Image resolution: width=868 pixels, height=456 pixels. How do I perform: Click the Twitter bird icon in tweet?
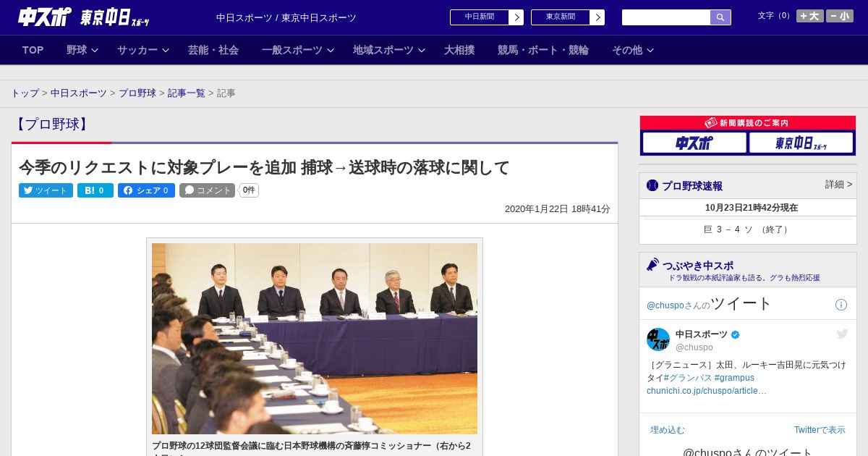click(842, 334)
